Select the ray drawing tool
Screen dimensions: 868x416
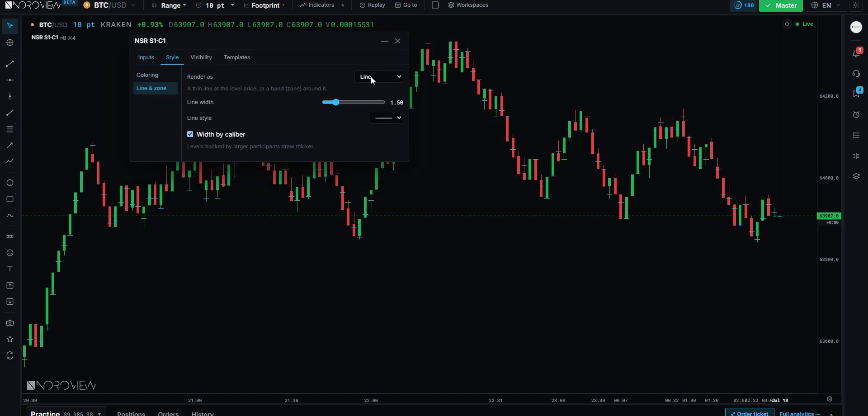click(10, 113)
